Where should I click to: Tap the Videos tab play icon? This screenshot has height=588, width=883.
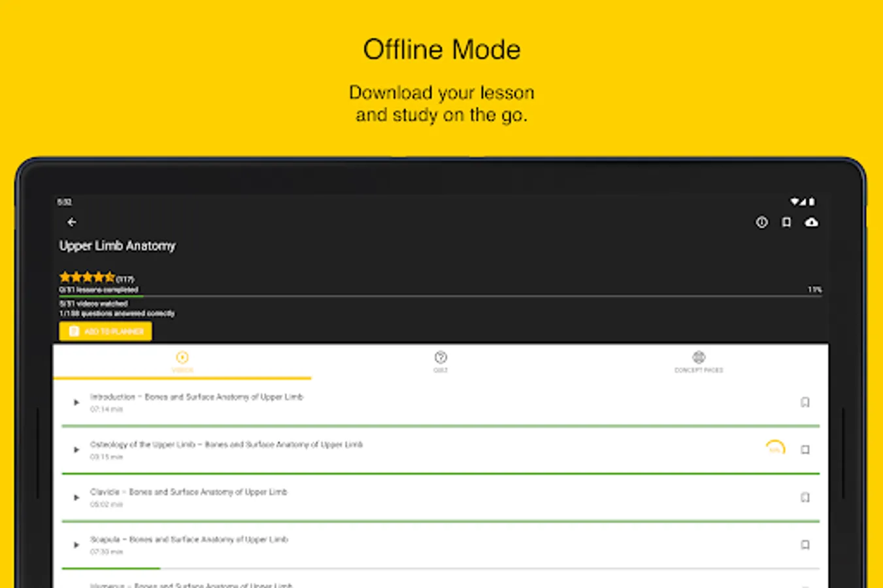(182, 357)
